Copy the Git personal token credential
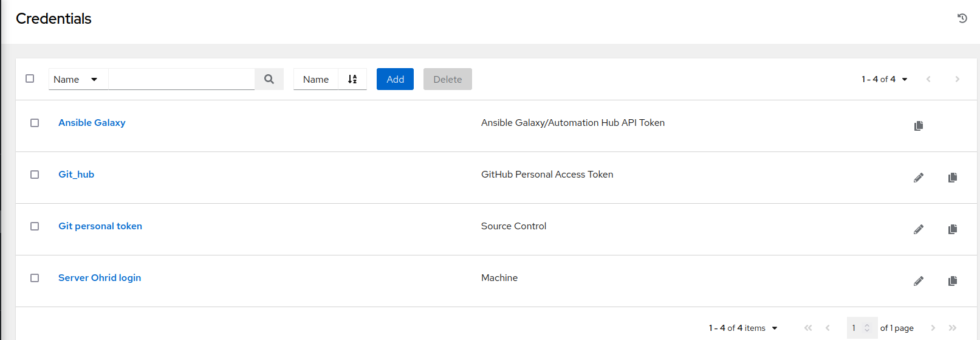The width and height of the screenshot is (980, 340). [x=953, y=229]
